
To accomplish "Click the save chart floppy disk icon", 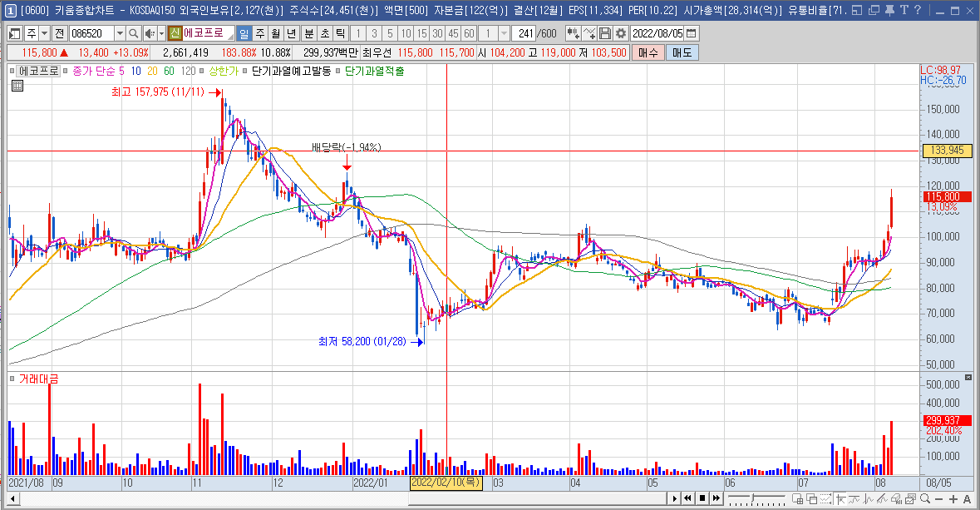I will click(605, 34).
